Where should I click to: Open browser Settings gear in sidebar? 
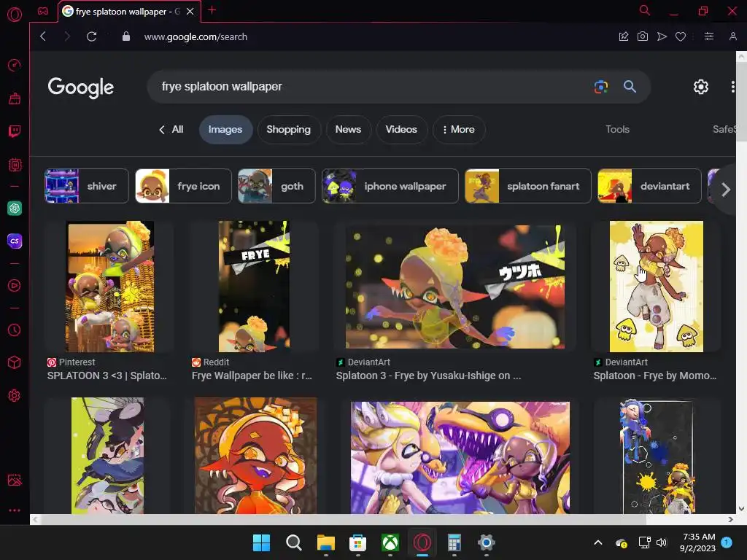15,395
